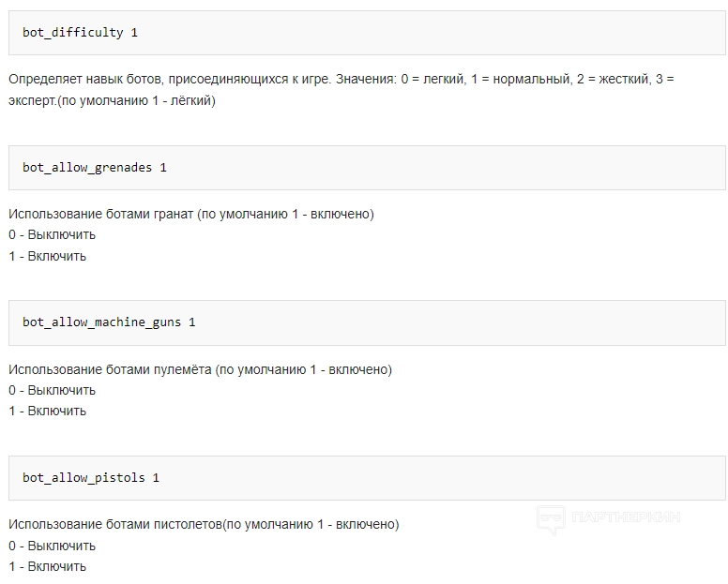Click "0 - Выключить" under the pistols description
728x584 pixels.
[52, 546]
